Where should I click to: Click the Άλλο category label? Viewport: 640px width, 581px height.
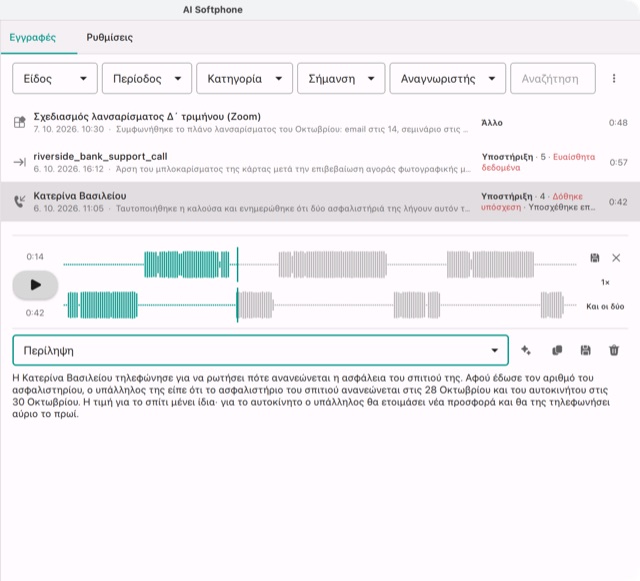[x=492, y=123]
